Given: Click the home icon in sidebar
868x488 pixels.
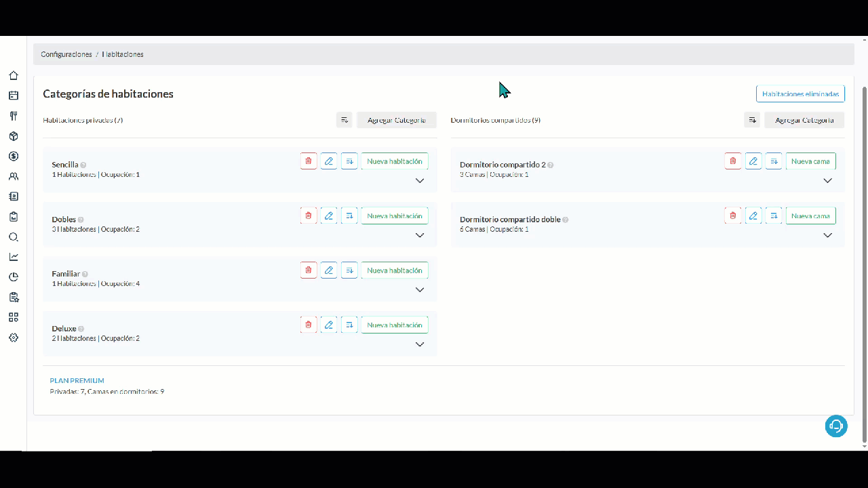Looking at the screenshot, I should (14, 76).
